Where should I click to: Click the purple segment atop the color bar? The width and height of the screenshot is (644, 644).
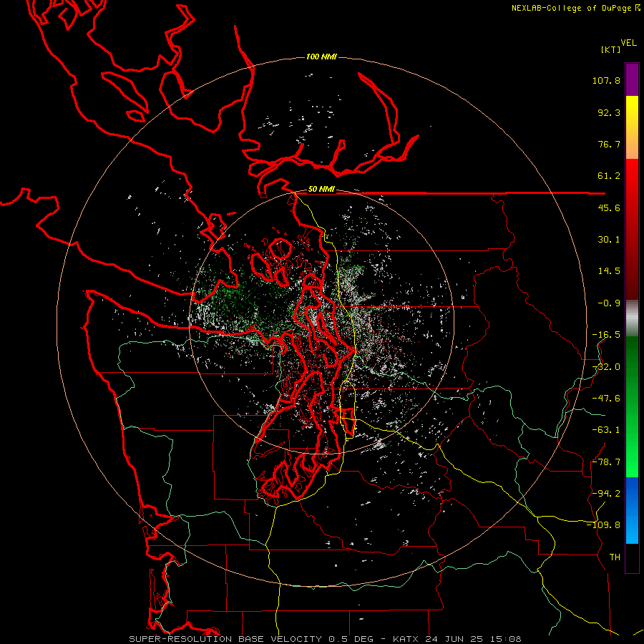click(632, 79)
